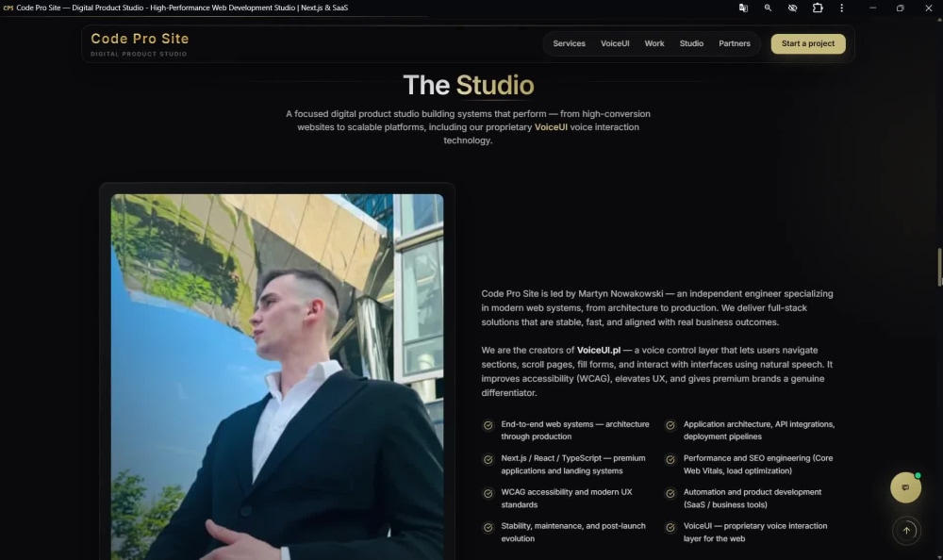Viewport: 943px width, 560px height.
Task: Click checkmark icon beside Next.js / React / TypeScript
Action: (488, 459)
